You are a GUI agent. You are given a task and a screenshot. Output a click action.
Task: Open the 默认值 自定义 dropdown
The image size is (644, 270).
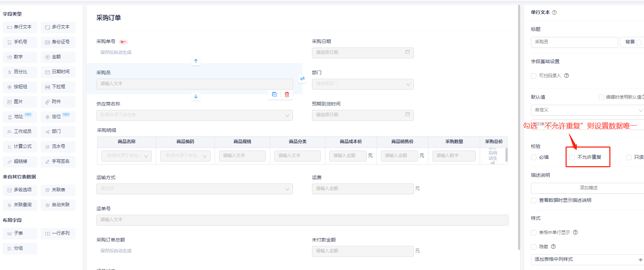pyautogui.click(x=587, y=110)
